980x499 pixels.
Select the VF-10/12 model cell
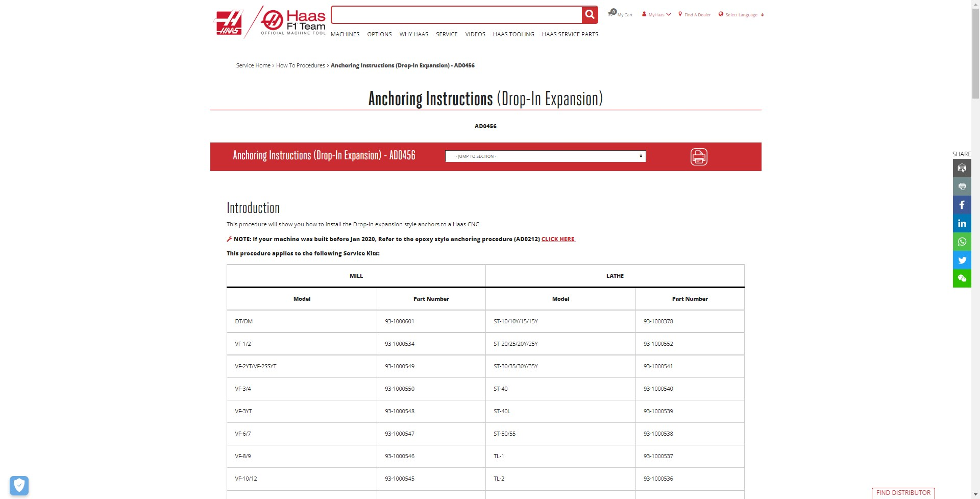click(302, 479)
